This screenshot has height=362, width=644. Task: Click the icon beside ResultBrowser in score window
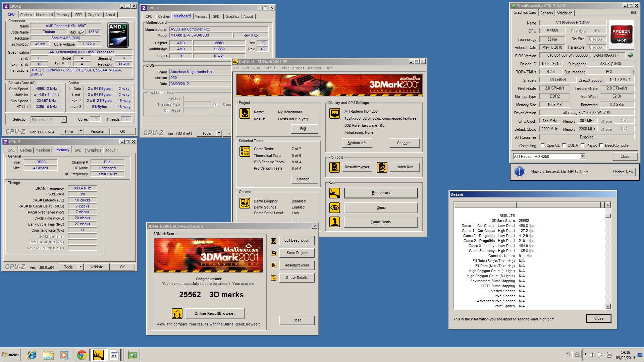pos(274,265)
